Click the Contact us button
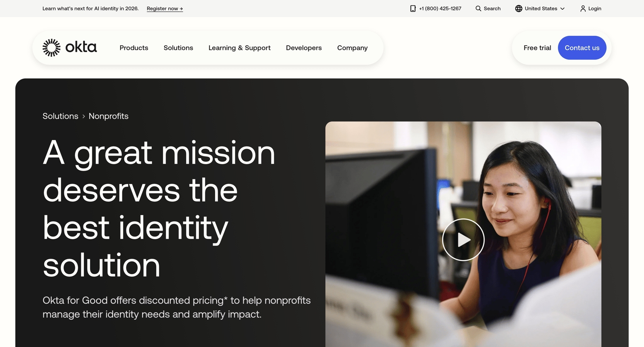 coord(582,48)
